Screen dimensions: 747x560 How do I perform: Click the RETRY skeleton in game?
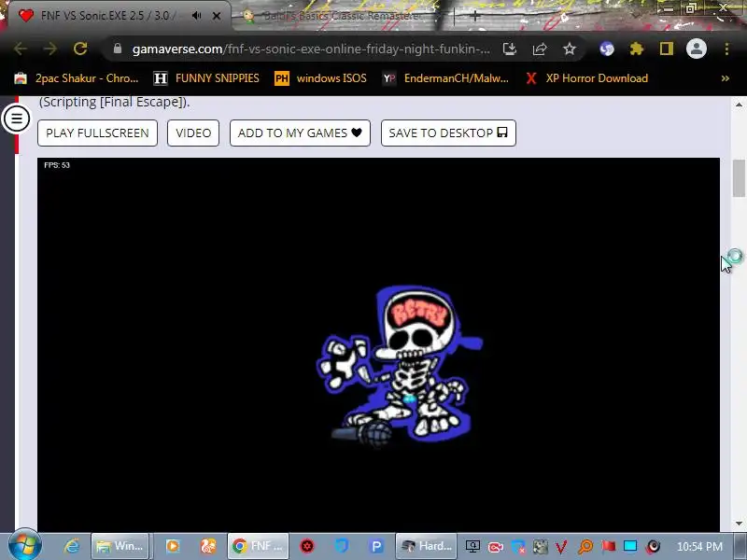(x=401, y=367)
